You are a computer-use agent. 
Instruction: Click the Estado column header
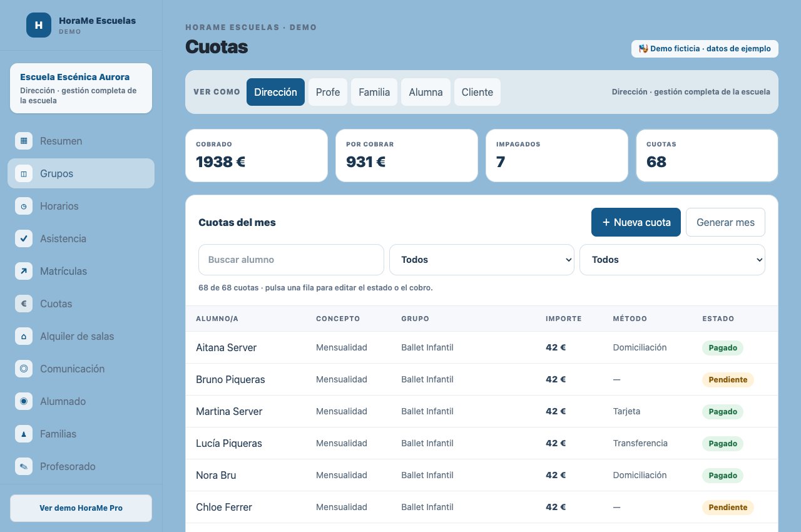click(x=718, y=319)
